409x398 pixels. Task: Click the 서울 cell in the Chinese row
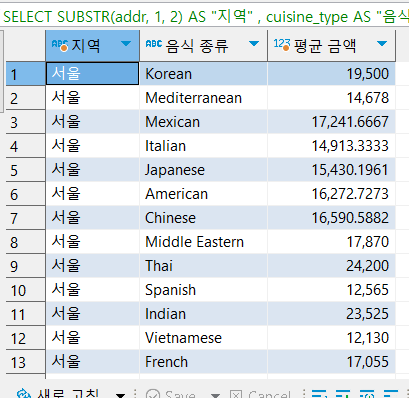tap(93, 218)
